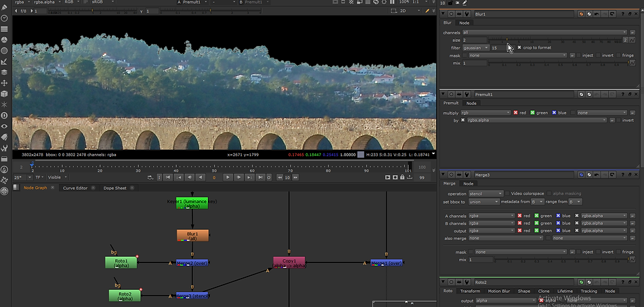The image size is (644, 307).
Task: Open animation menu for Blur1 mix
Action: [632, 63]
